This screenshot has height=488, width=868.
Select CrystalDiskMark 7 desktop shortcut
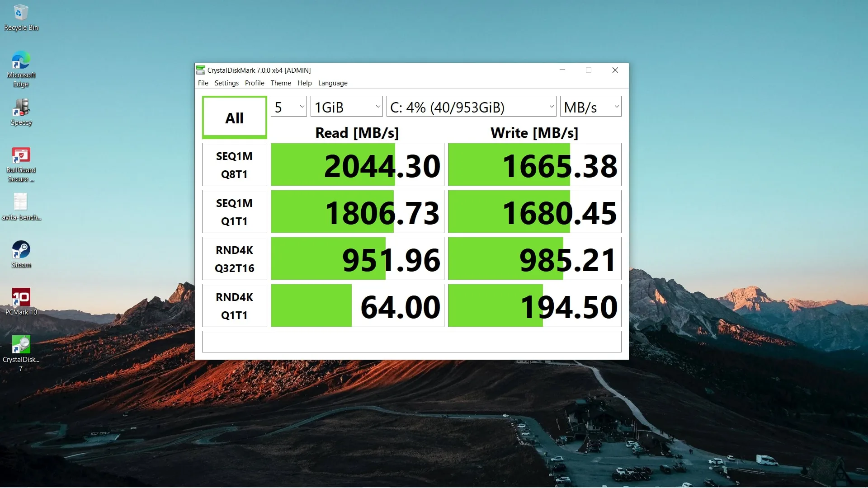tap(21, 354)
